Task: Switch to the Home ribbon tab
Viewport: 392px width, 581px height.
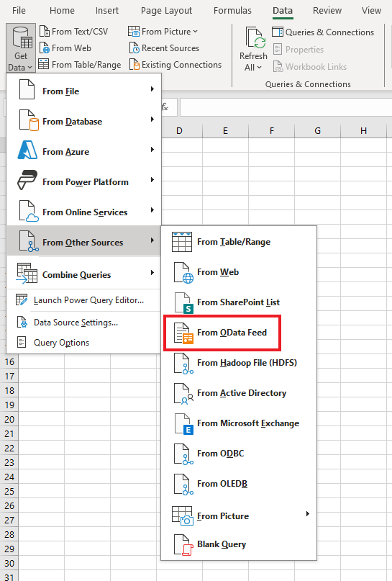Action: [62, 10]
